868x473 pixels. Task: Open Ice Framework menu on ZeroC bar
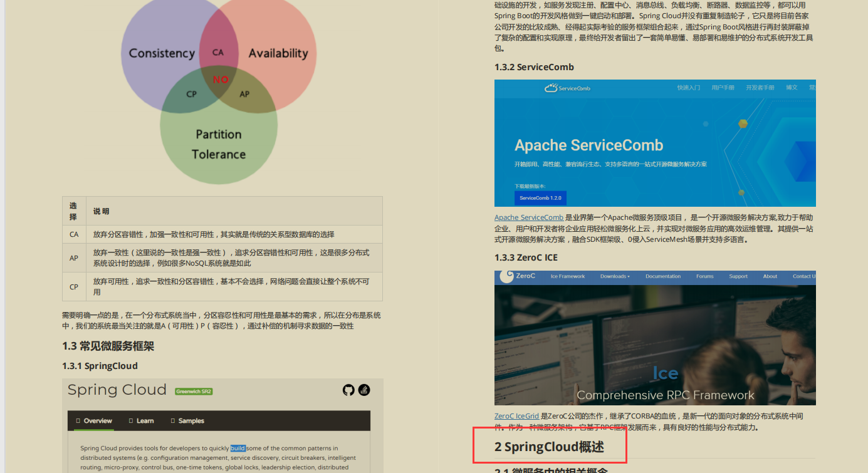click(567, 276)
